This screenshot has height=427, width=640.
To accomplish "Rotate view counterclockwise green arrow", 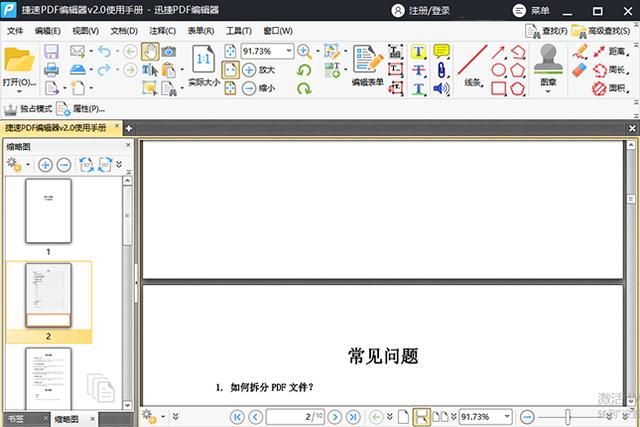I will coord(304,70).
